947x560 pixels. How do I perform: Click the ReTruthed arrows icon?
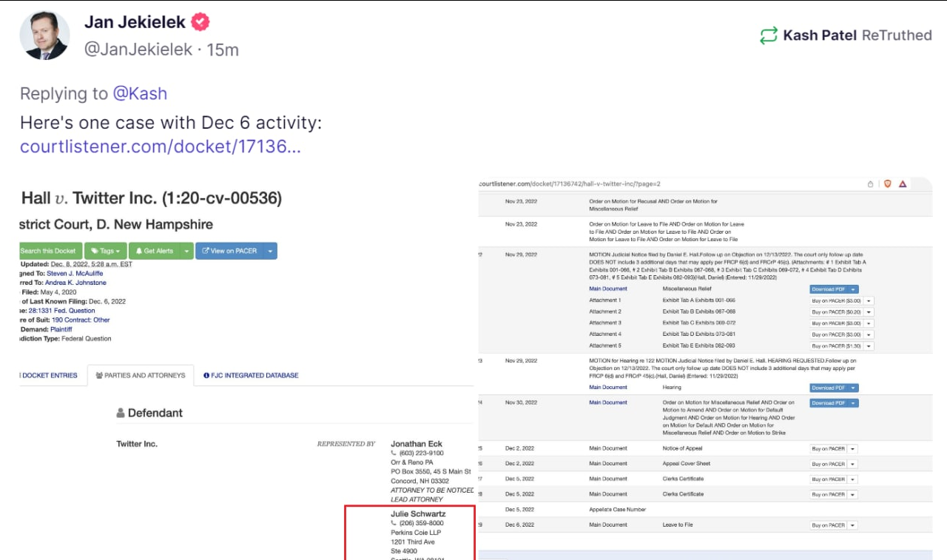pos(769,35)
